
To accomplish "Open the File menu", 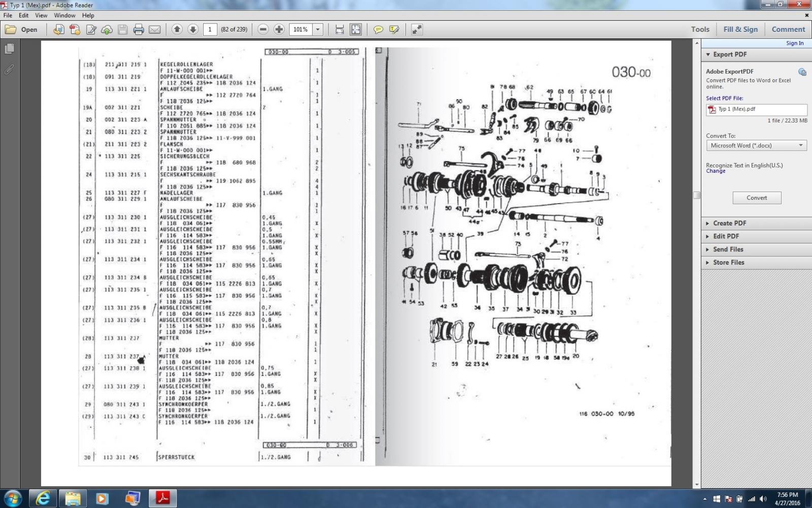I will tap(8, 15).
